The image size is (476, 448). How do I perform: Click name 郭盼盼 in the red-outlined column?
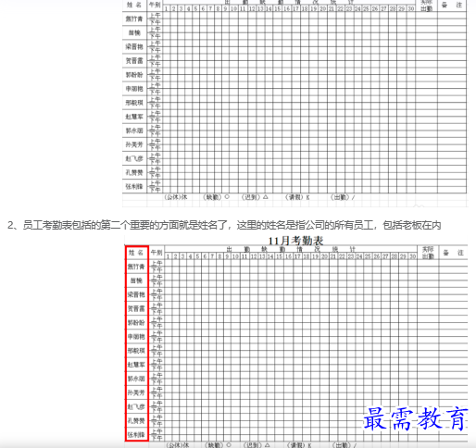(x=136, y=323)
